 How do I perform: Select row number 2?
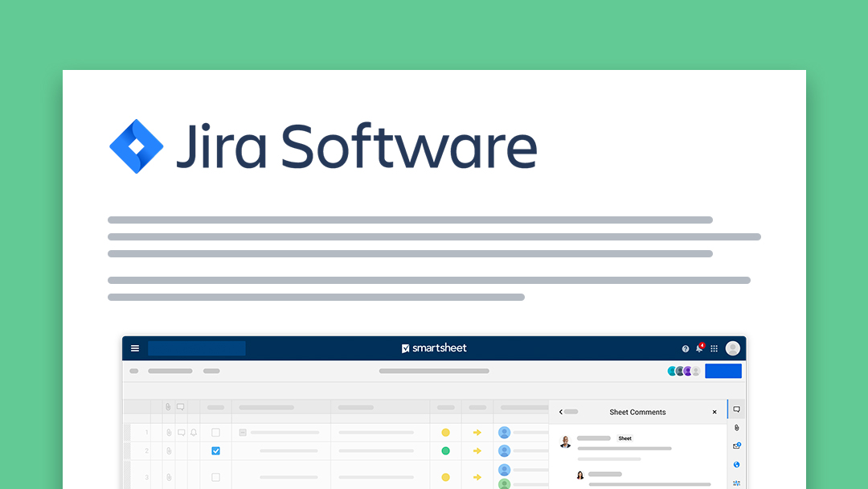coord(147,451)
